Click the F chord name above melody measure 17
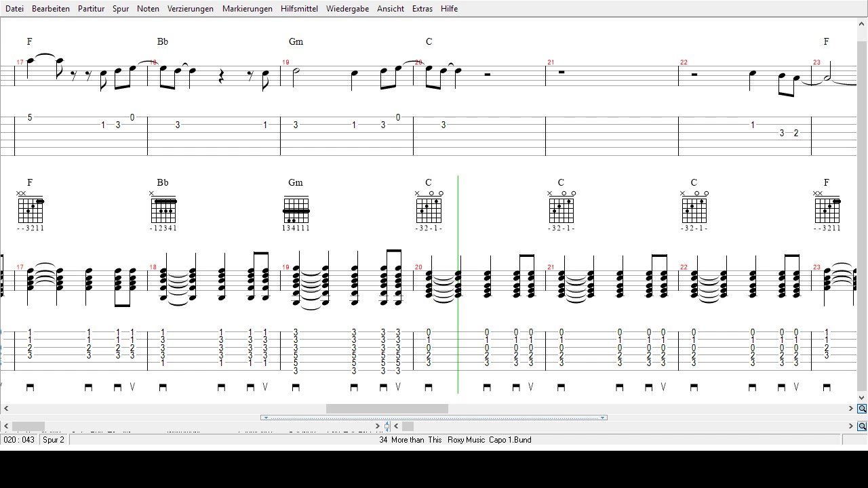Viewport: 868px width, 488px height. [29, 41]
